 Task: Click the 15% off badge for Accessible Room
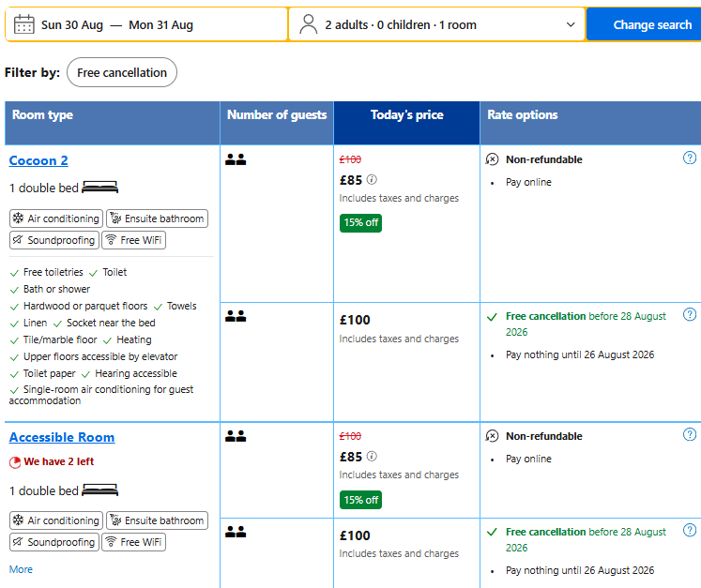[360, 500]
